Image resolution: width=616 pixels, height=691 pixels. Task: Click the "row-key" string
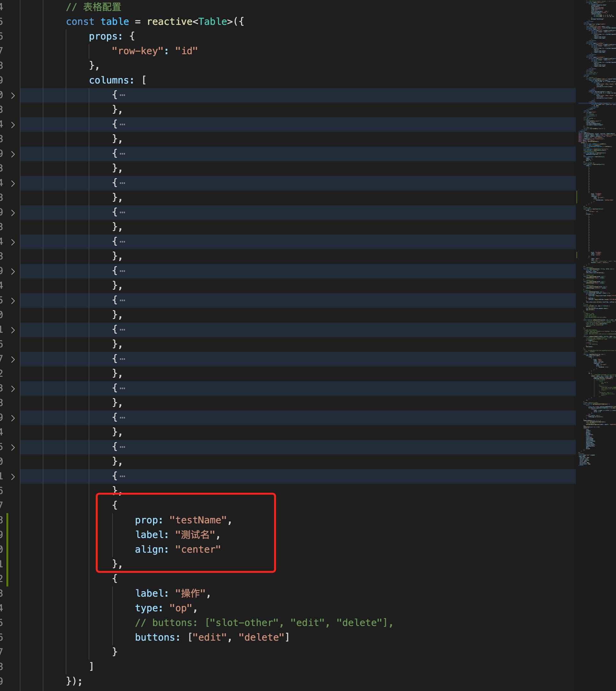coord(137,51)
